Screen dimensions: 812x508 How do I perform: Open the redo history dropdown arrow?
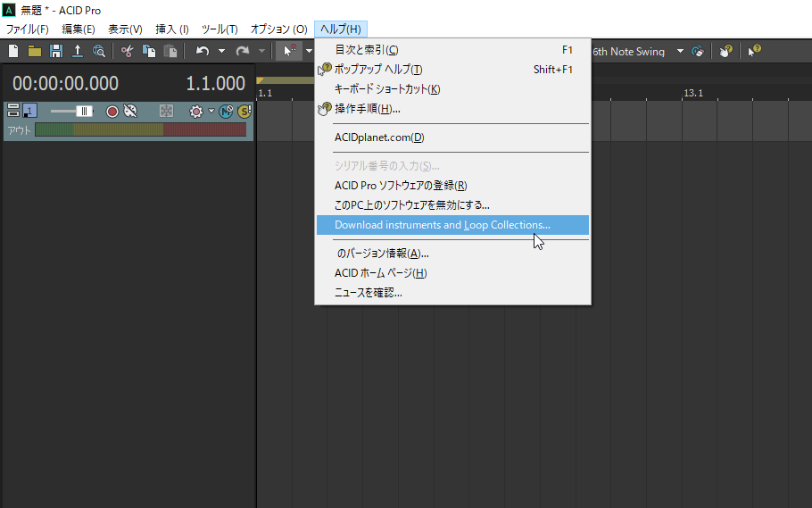click(x=261, y=51)
